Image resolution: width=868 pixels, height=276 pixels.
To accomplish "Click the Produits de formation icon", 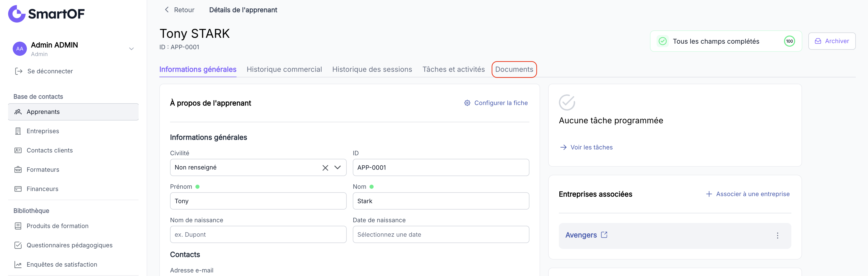I will [18, 226].
